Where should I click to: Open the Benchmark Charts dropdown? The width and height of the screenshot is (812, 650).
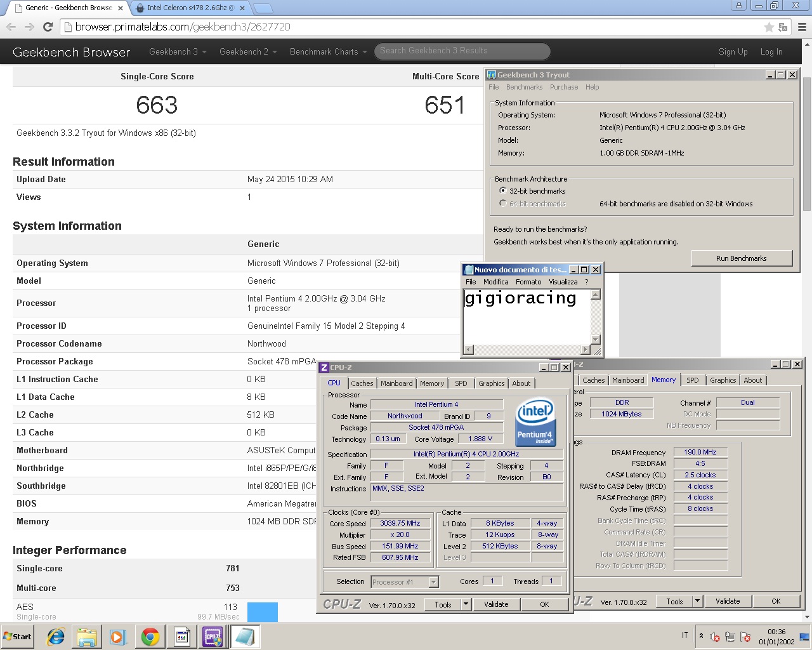click(329, 51)
